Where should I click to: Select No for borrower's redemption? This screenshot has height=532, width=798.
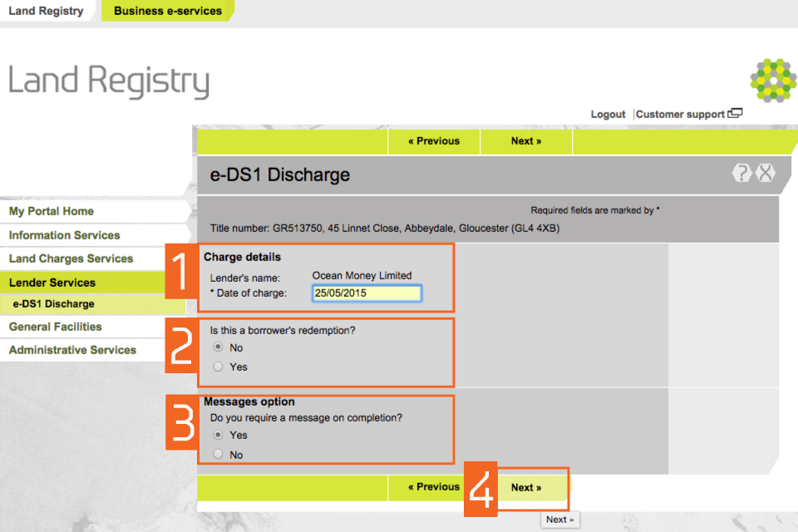click(x=218, y=347)
